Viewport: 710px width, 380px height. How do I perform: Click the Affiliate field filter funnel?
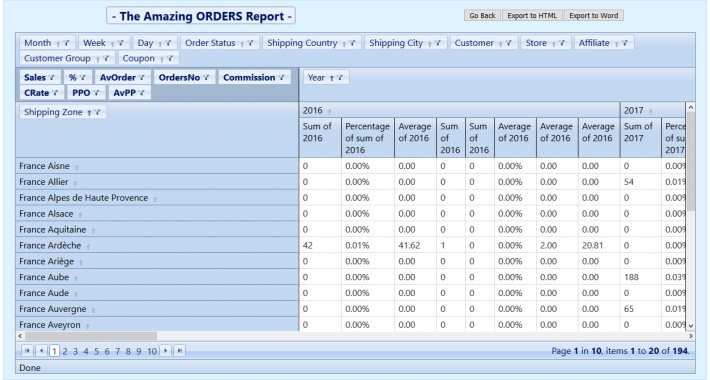tap(625, 43)
